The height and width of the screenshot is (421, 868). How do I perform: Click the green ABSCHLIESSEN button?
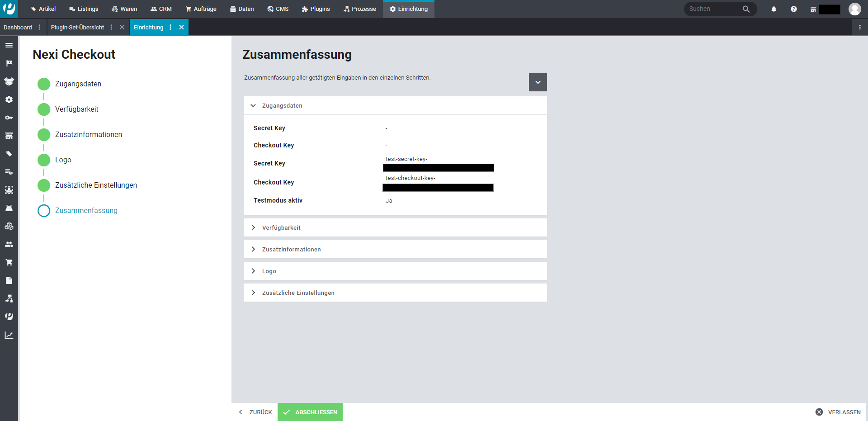click(310, 412)
